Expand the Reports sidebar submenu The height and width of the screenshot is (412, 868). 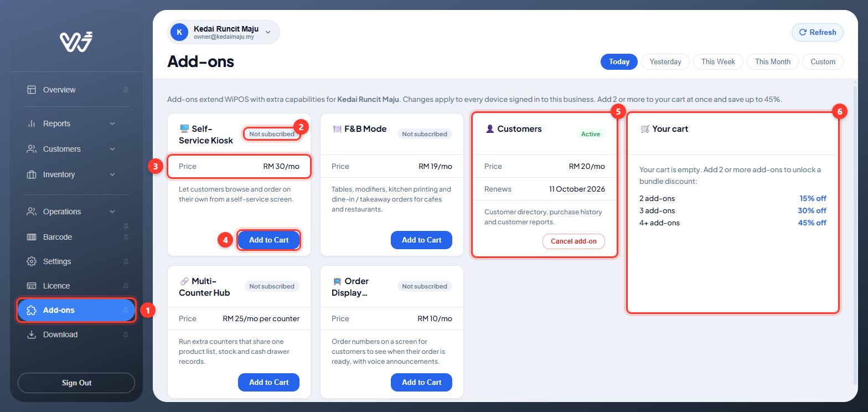click(112, 123)
